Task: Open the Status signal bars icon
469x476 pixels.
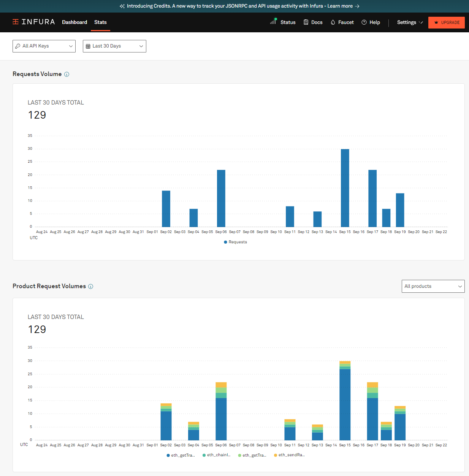Action: (x=273, y=22)
